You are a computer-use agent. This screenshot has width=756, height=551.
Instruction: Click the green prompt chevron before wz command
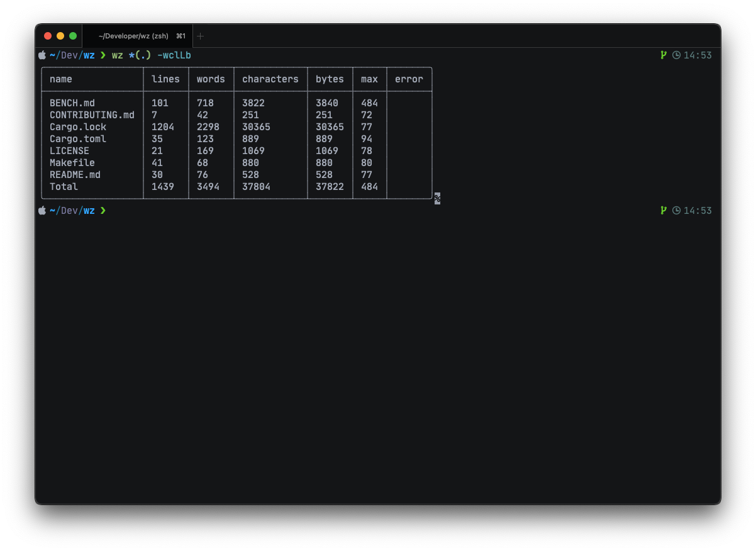coord(103,55)
